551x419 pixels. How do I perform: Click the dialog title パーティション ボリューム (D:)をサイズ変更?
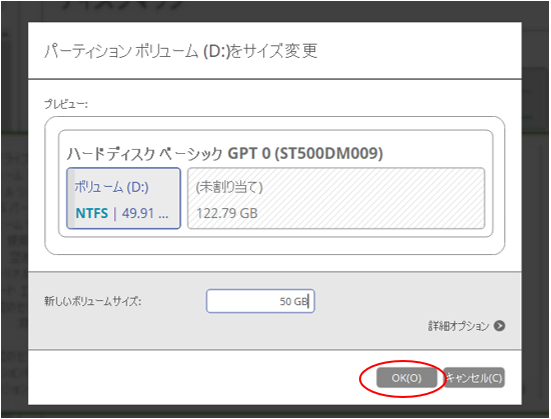(x=181, y=51)
